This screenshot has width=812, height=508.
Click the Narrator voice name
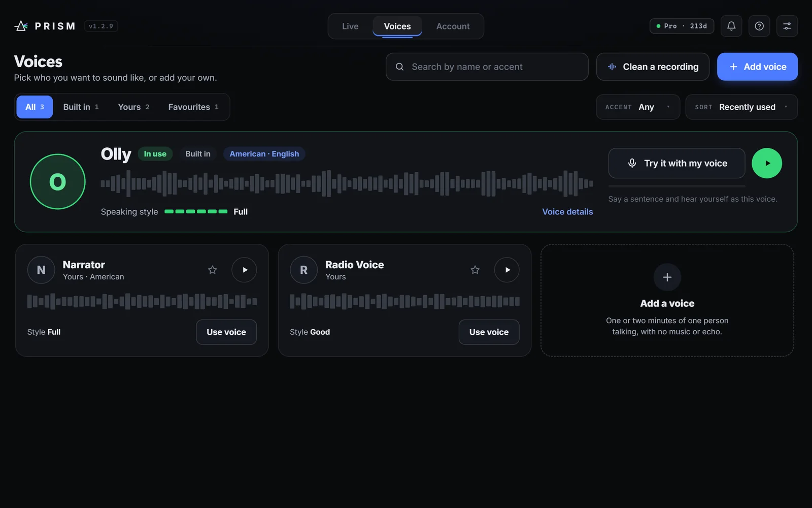(x=84, y=265)
